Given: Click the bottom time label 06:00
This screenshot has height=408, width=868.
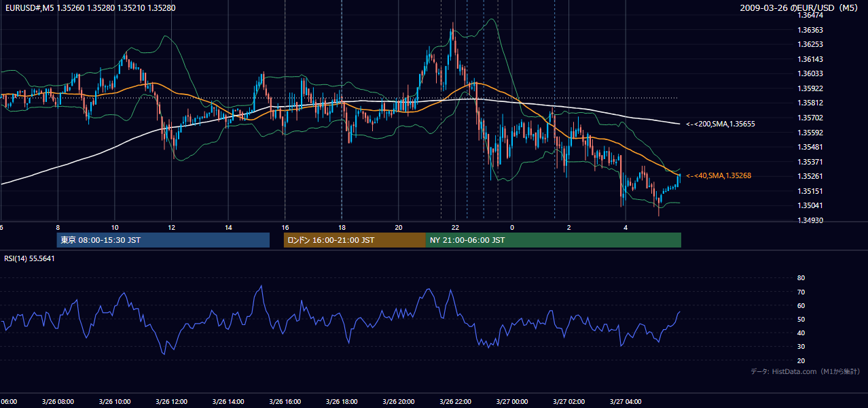Looking at the screenshot, I should pos(9,402).
